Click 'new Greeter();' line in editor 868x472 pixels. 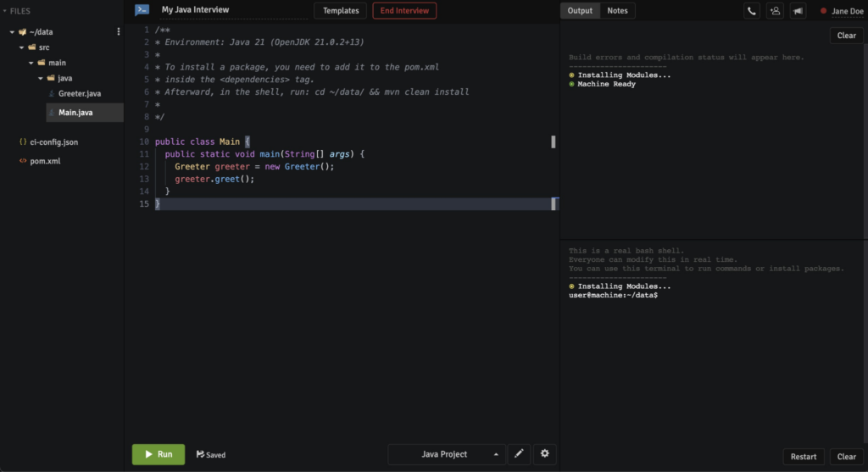click(x=254, y=167)
